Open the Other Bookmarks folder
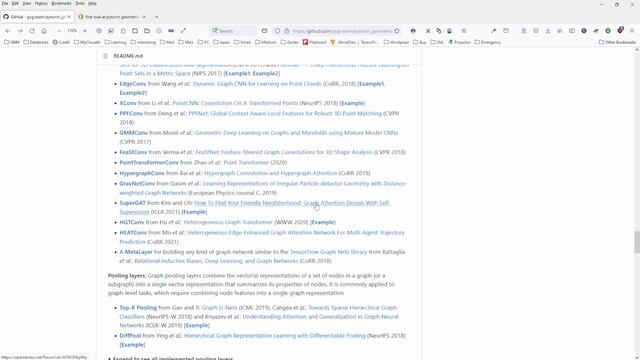 (x=617, y=42)
